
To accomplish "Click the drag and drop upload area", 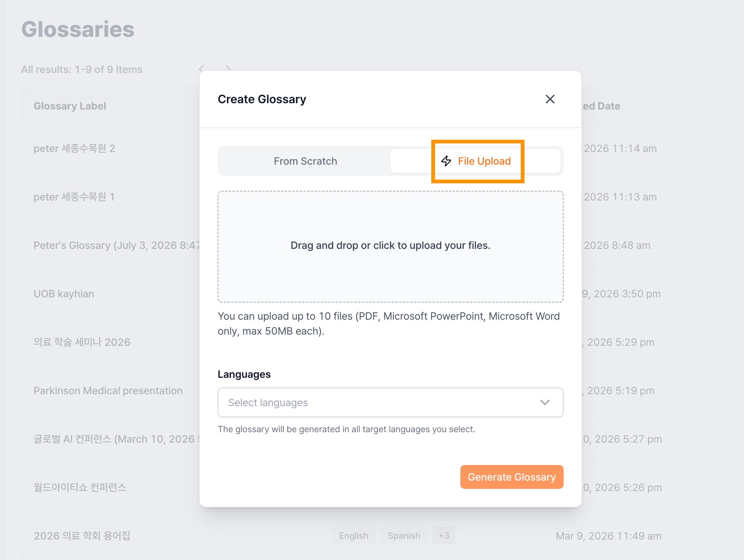I will coord(390,246).
